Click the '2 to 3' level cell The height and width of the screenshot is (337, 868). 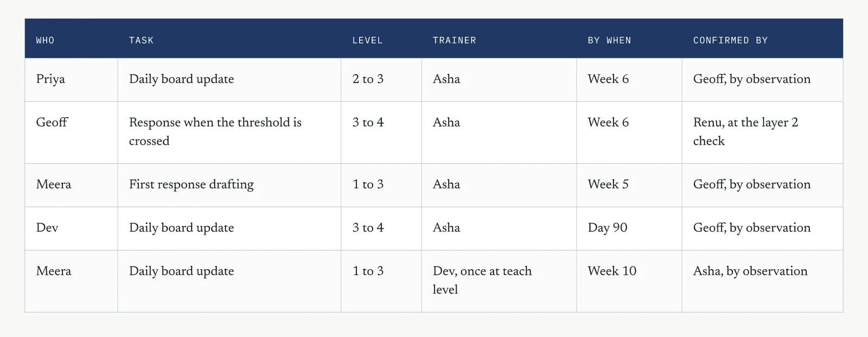pyautogui.click(x=381, y=80)
